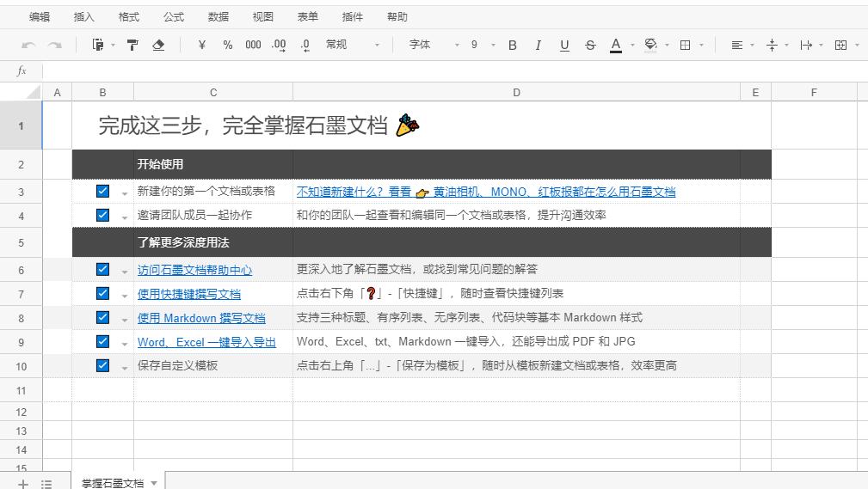Expand the borders dropdown arrow

(701, 46)
